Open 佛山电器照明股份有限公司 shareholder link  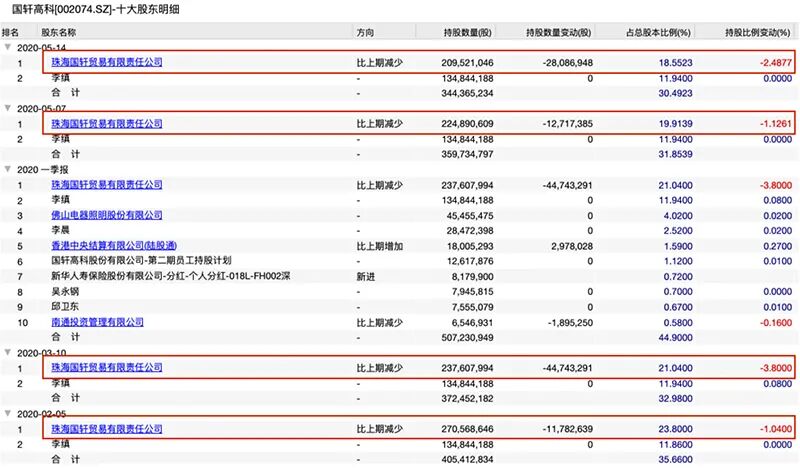107,215
